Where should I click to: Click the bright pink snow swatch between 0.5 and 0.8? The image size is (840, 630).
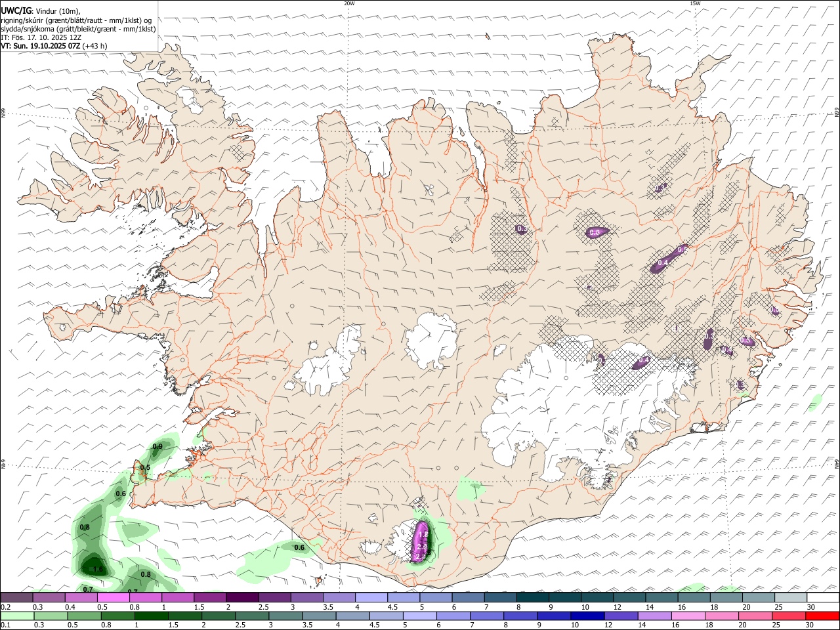coord(113,597)
